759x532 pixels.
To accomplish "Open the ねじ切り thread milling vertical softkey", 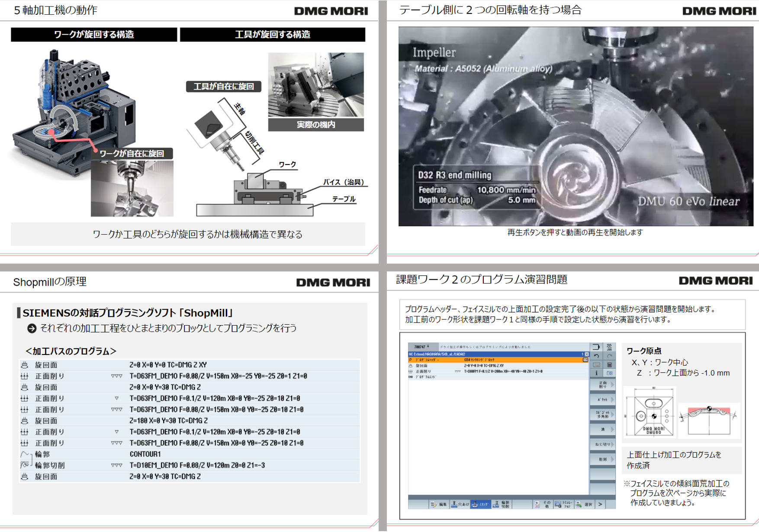I will [603, 444].
